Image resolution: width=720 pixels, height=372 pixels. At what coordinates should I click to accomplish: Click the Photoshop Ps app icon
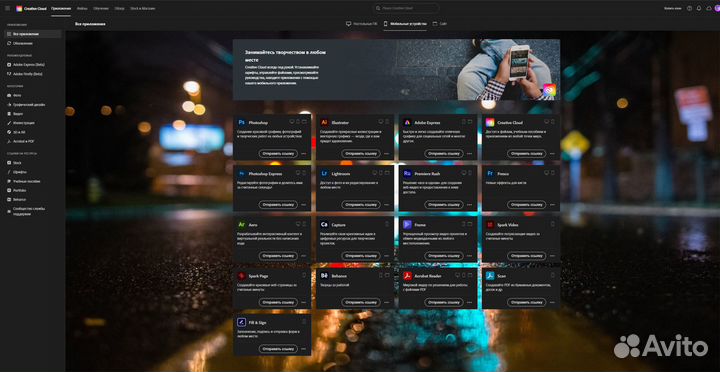click(242, 122)
